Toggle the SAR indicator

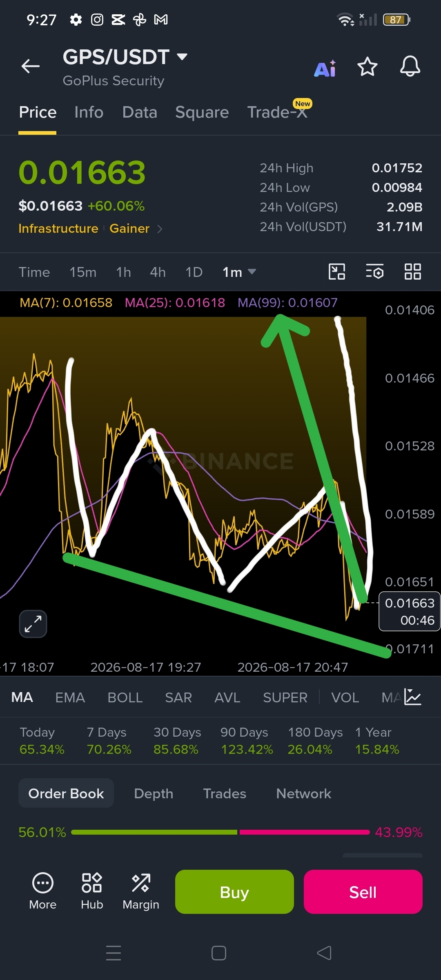[178, 697]
